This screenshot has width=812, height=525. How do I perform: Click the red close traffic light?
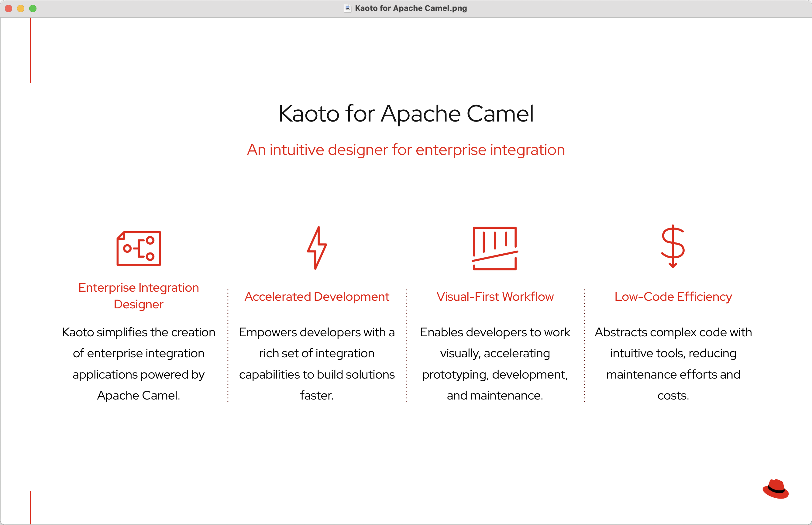(8, 8)
